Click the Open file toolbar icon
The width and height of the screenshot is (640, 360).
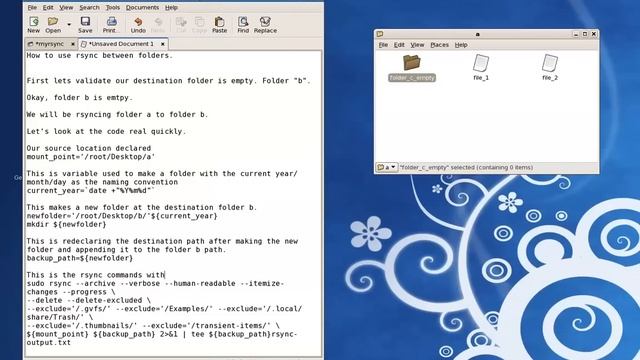tap(53, 24)
